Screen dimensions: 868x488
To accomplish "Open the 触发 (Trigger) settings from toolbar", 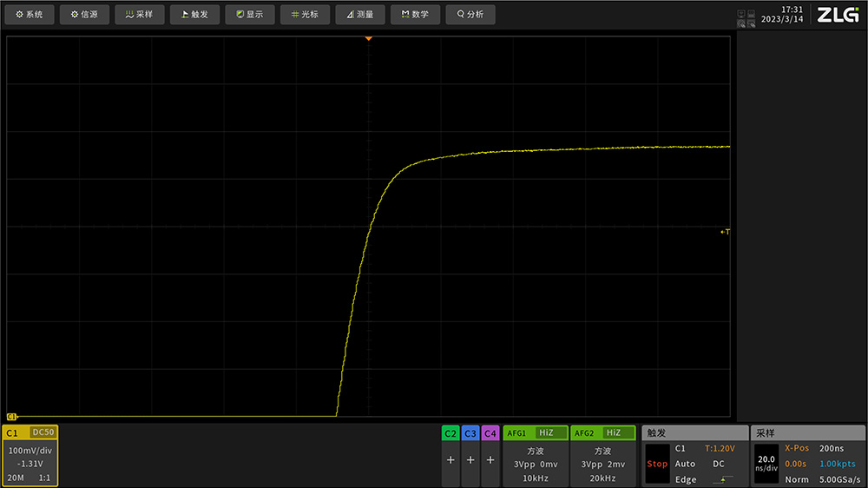I will click(194, 15).
